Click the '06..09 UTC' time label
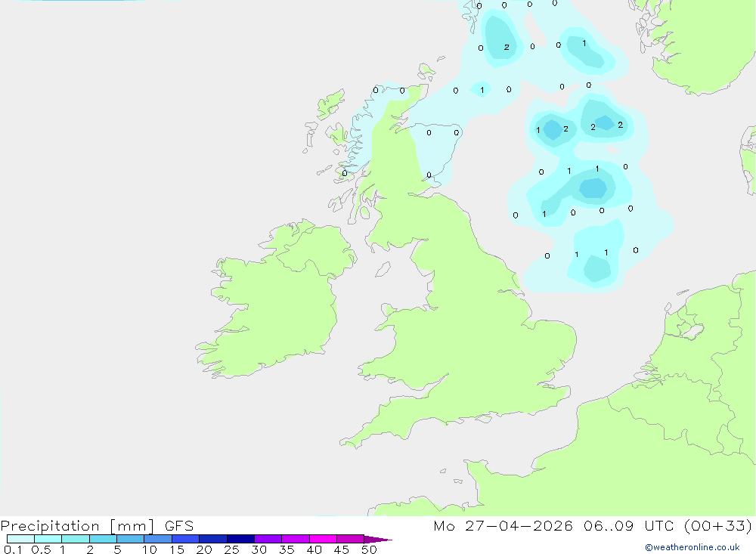Viewport: 756px width, 554px height. [x=627, y=526]
